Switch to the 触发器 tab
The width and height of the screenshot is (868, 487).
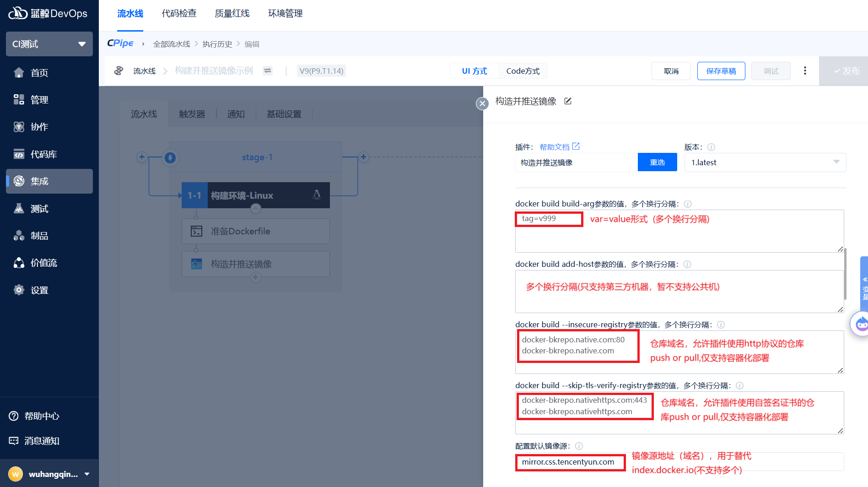(192, 114)
